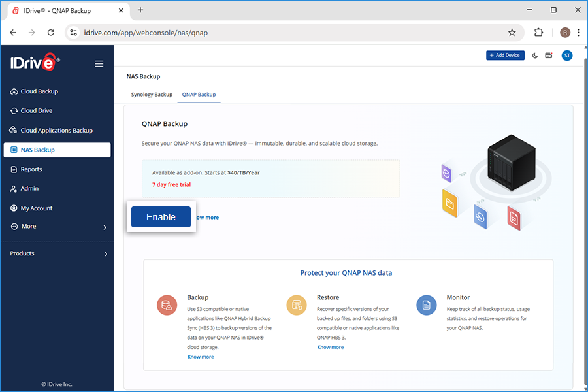Click the Restore heading text

click(x=328, y=297)
